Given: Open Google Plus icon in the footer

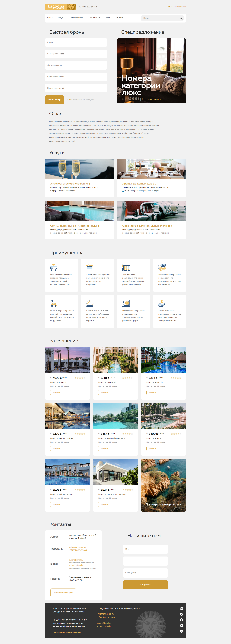Looking at the screenshot, I should click(x=182, y=631).
